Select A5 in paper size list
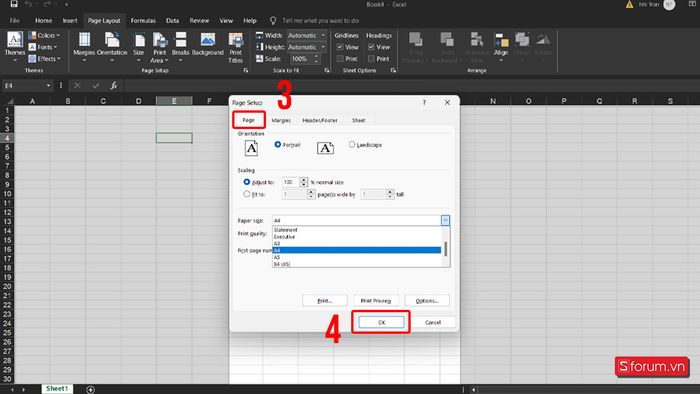 click(357, 257)
